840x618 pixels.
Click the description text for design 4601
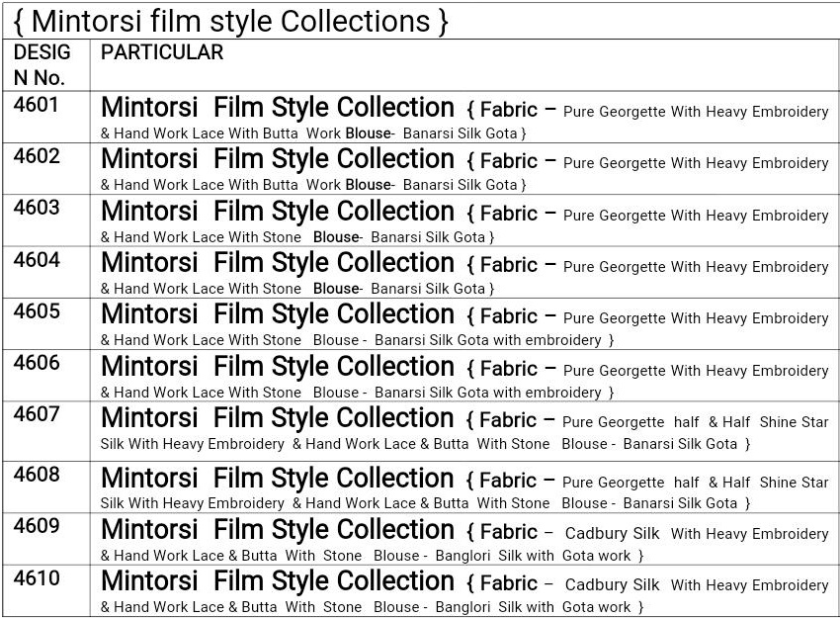464,118
